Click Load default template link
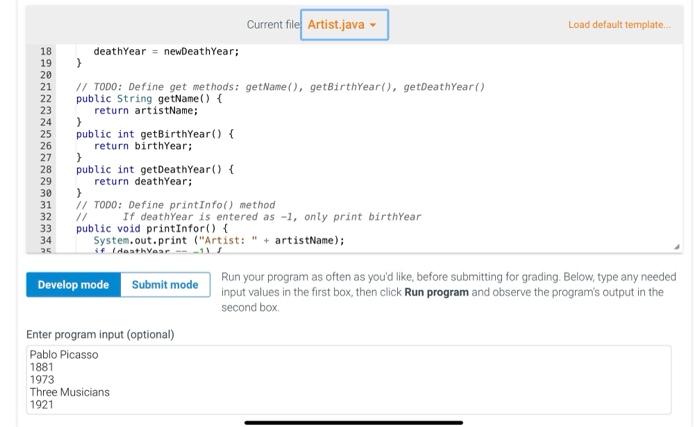Viewport: 700px width, 427px height. [619, 25]
